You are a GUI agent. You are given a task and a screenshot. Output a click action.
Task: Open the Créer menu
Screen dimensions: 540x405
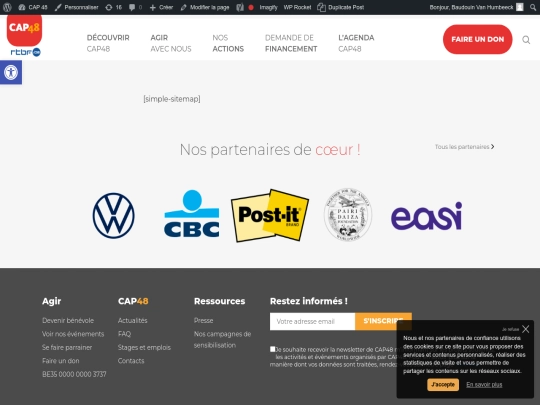[161, 7]
